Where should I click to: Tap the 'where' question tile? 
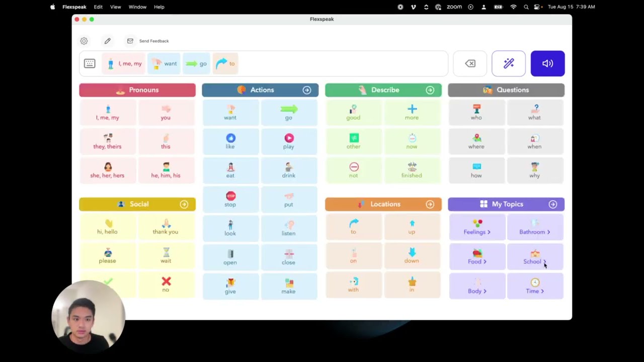point(476,142)
